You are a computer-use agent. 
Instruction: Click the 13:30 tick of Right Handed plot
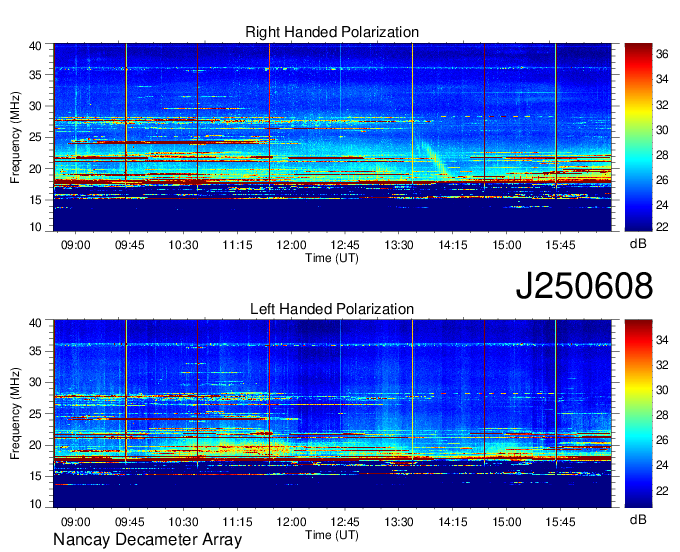click(x=399, y=245)
